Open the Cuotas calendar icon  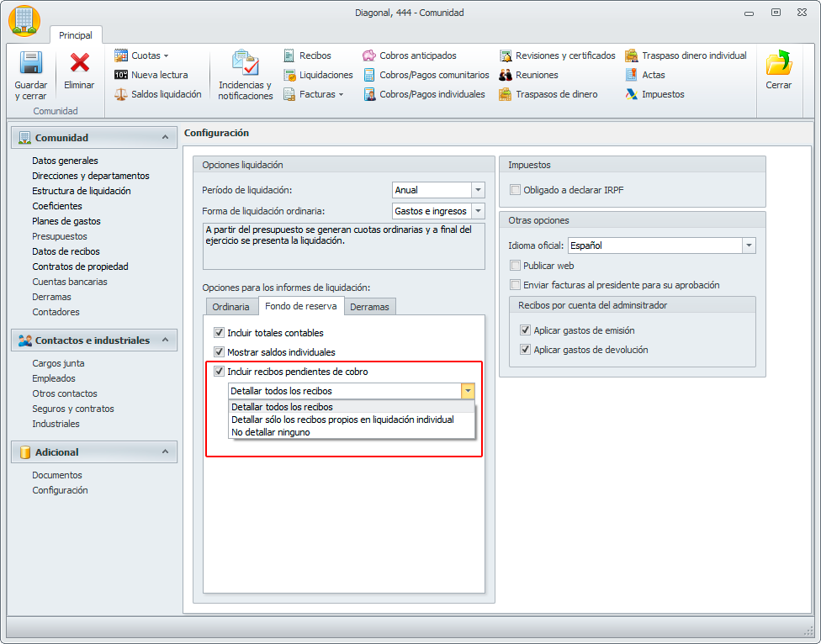click(x=121, y=55)
